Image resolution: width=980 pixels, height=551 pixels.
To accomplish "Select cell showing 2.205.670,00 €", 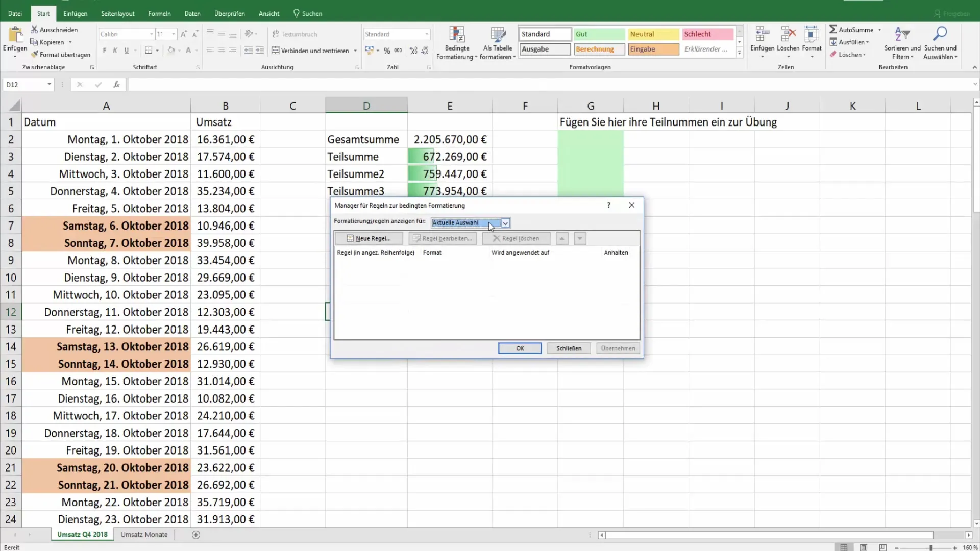I will click(x=450, y=139).
